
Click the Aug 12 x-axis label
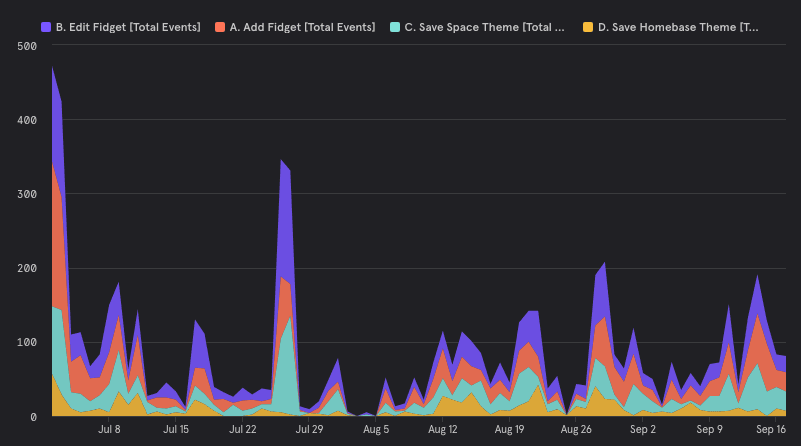442,429
